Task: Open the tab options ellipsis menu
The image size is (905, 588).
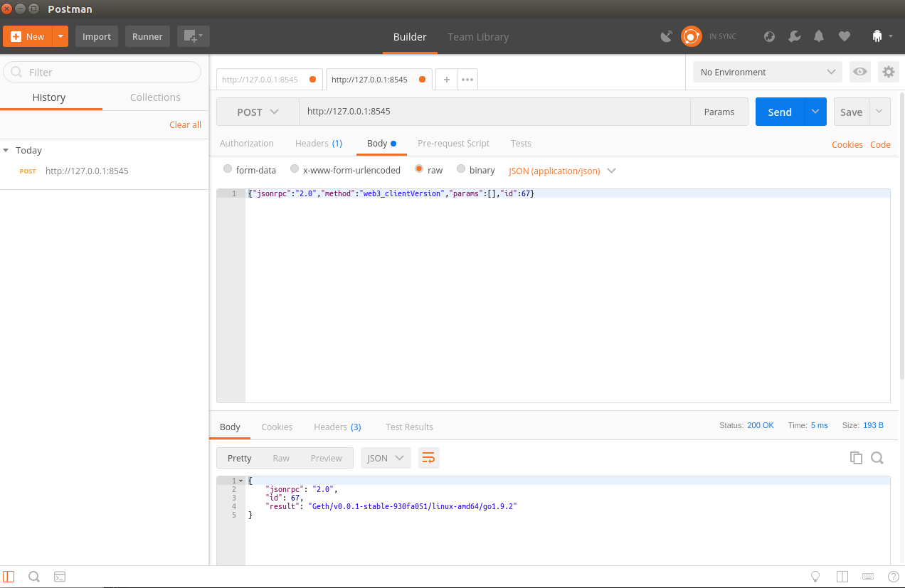Action: (x=467, y=80)
